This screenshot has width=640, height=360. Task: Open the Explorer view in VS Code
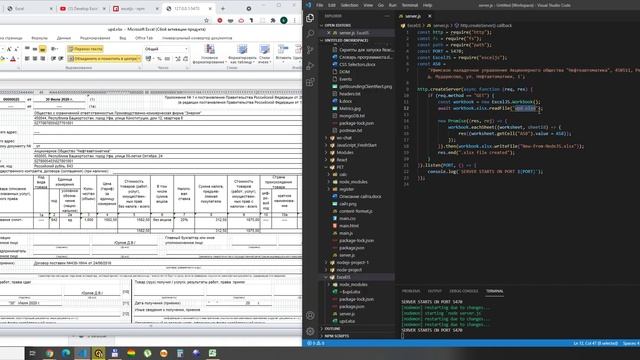click(x=310, y=18)
